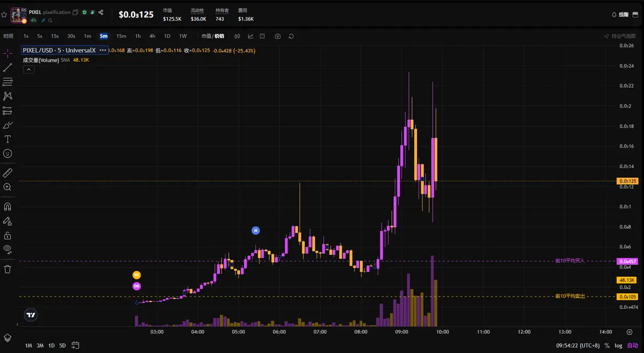The height and width of the screenshot is (353, 644).
Task: Open go-to-date calendar icon
Action: pyautogui.click(x=75, y=345)
